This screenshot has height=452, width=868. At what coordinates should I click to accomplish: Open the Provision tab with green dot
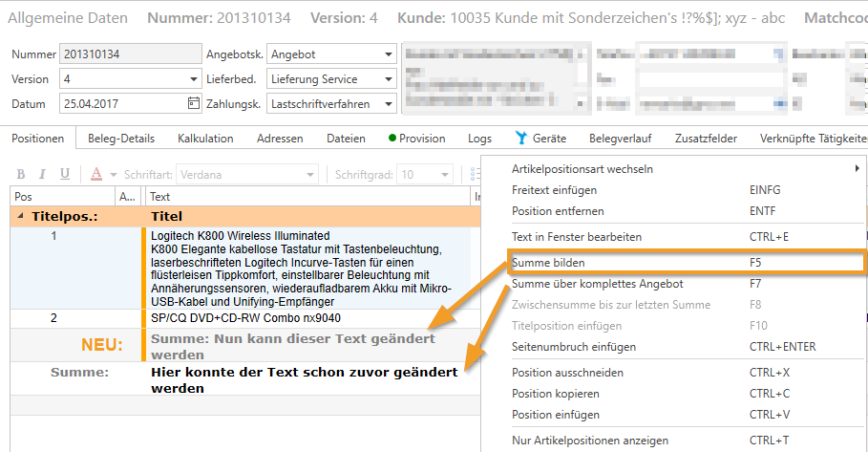416,139
